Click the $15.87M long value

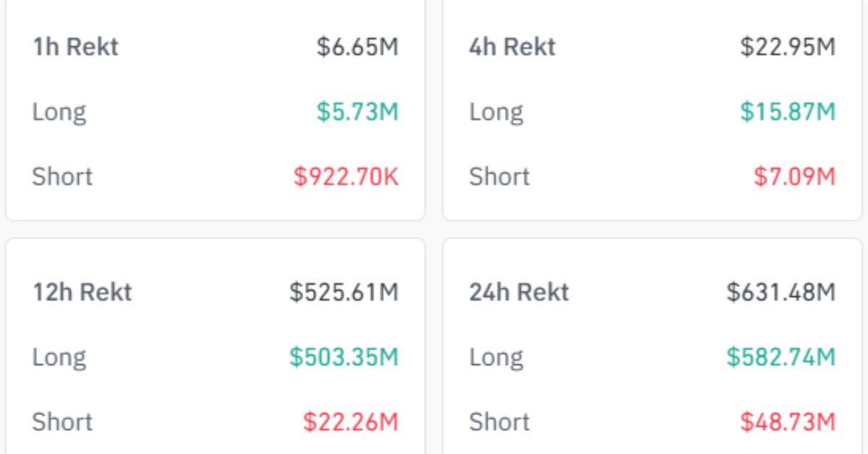point(788,112)
